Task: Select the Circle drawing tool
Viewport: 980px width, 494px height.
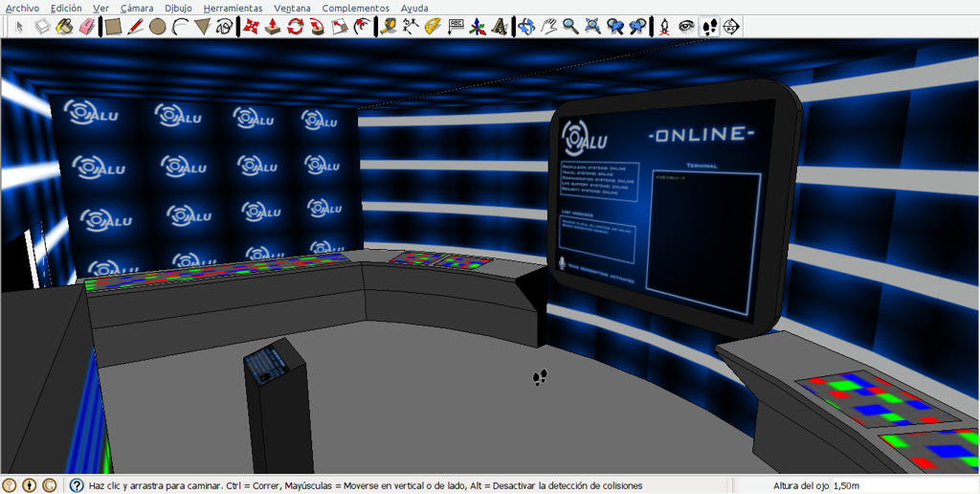Action: (x=158, y=26)
